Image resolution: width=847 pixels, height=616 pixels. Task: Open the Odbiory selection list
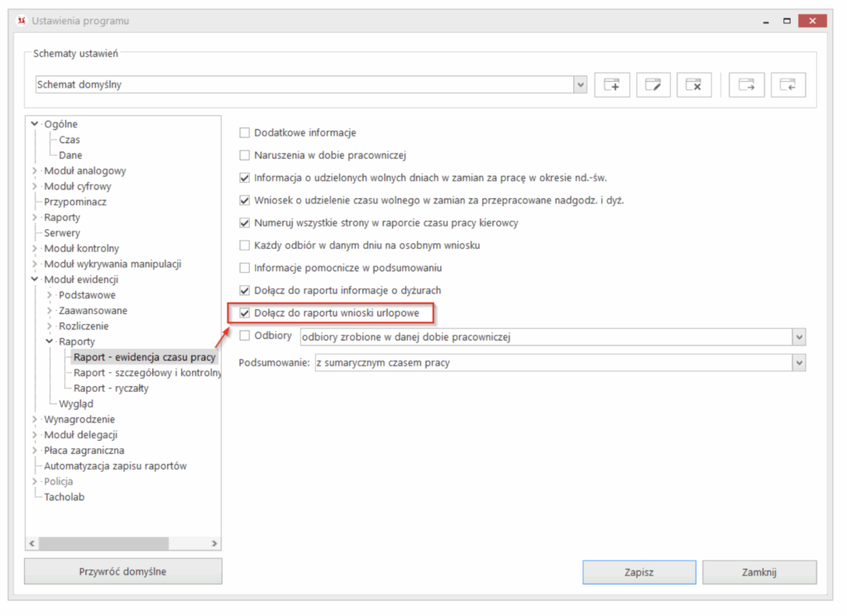(798, 335)
